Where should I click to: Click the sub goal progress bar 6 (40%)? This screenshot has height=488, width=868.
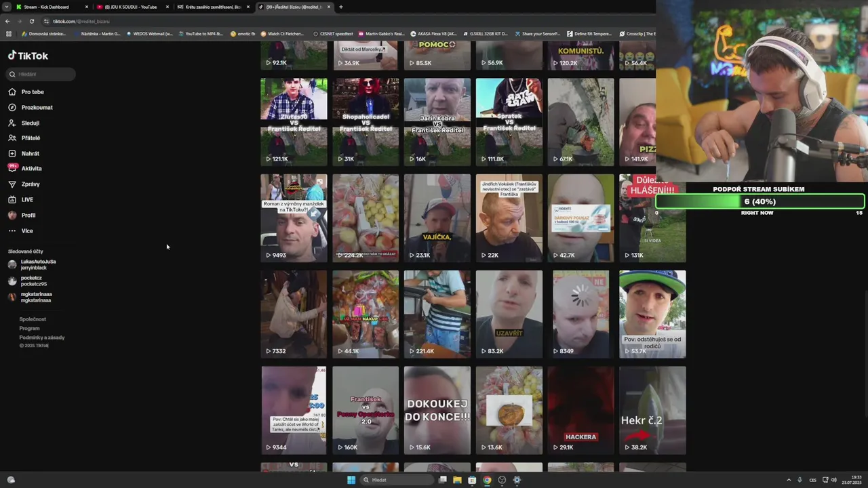tap(759, 201)
